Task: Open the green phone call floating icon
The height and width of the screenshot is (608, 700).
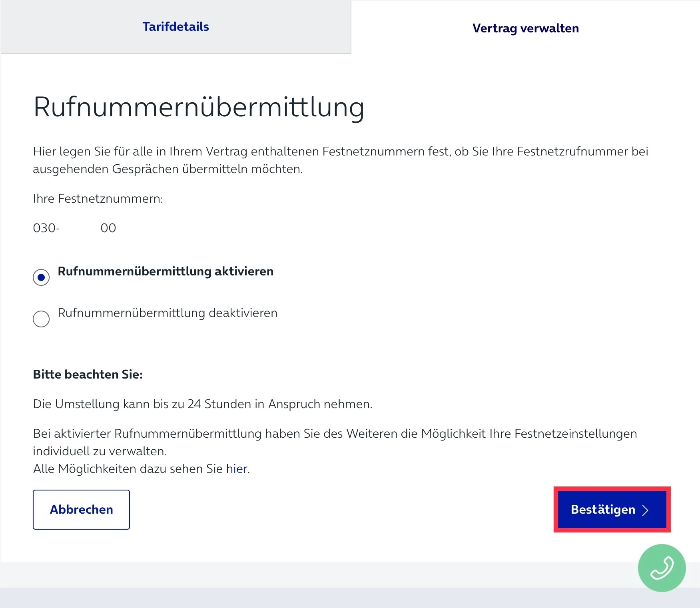Action: coord(662,568)
